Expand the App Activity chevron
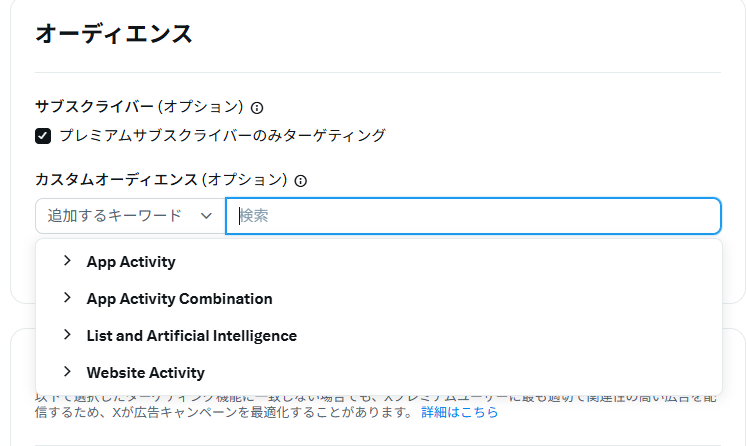Image resolution: width=747 pixels, height=446 pixels. [67, 261]
